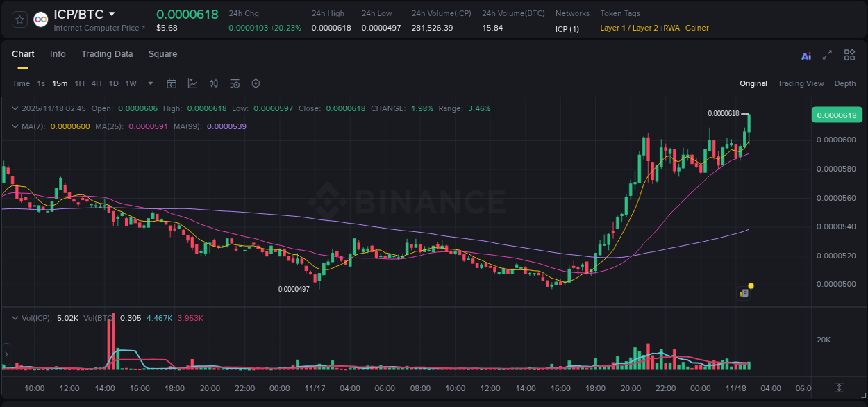The height and width of the screenshot is (407, 868).
Task: Select the chart style icon
Action: click(192, 83)
